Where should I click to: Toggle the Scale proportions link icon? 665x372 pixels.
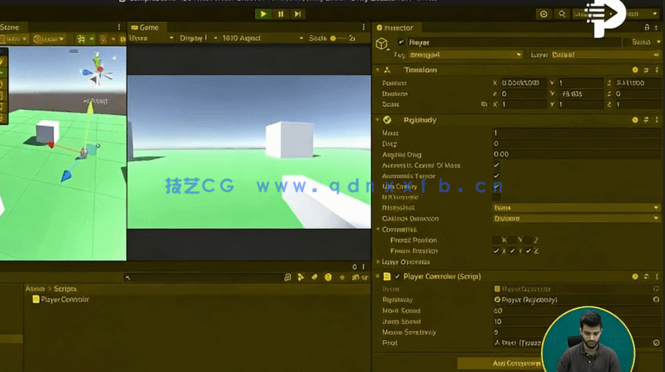pos(484,104)
